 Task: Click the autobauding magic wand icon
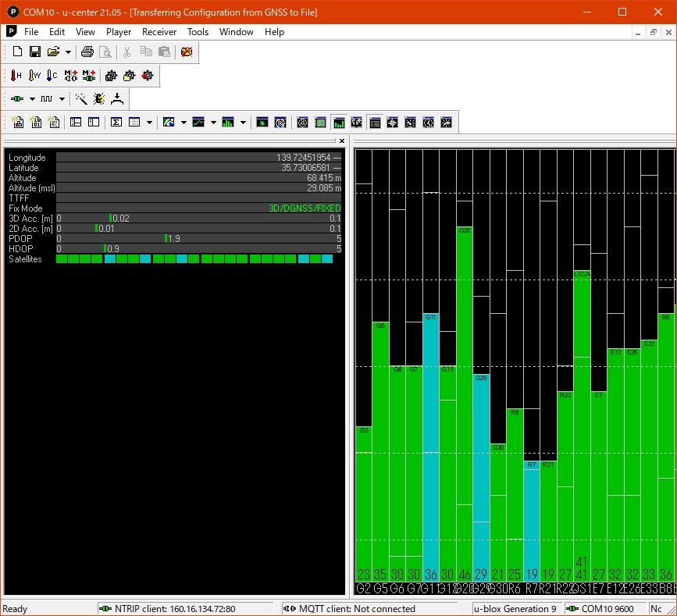(x=81, y=99)
